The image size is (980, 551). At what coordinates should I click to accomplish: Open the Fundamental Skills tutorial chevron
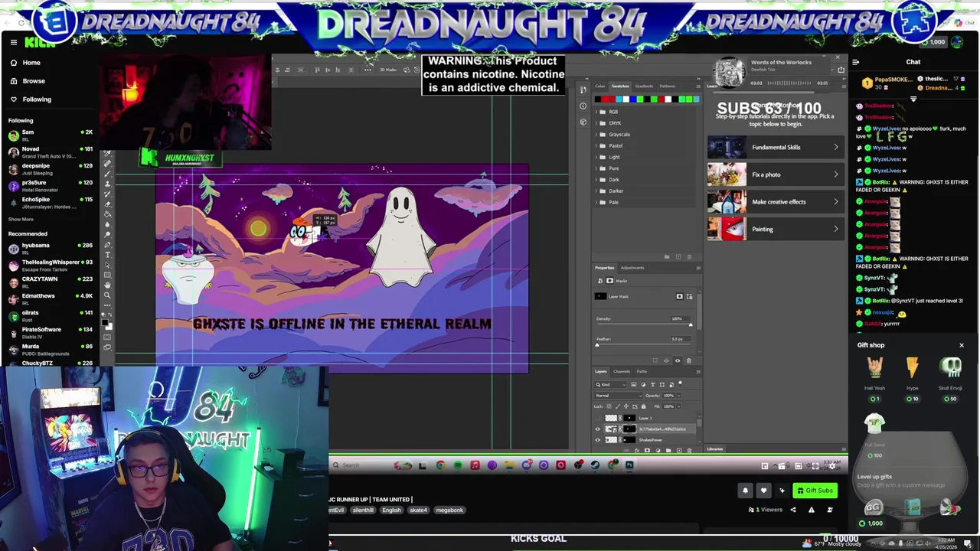pos(835,147)
